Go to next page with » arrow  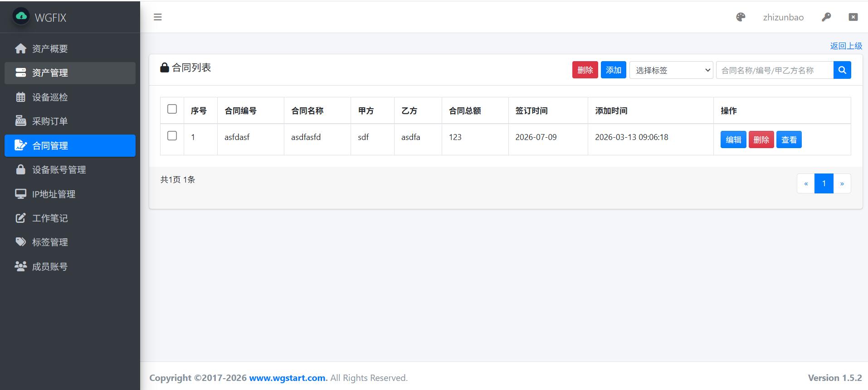(x=842, y=183)
